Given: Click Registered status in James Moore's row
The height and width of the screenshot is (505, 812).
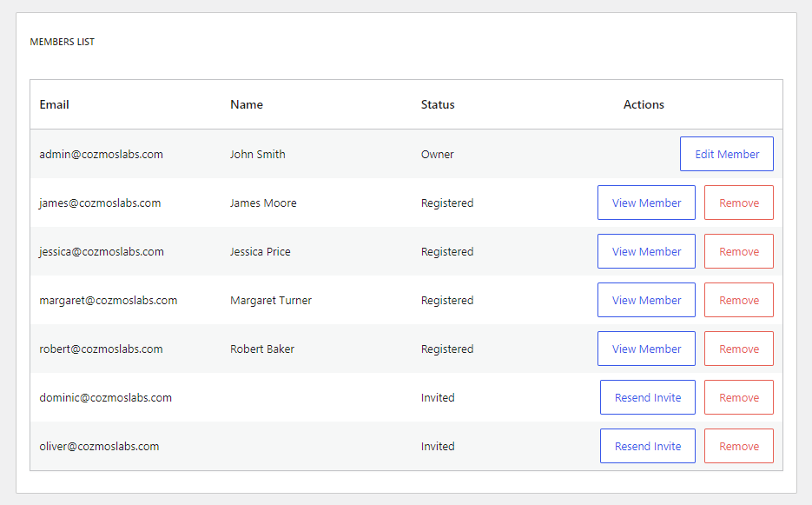Looking at the screenshot, I should (x=447, y=203).
